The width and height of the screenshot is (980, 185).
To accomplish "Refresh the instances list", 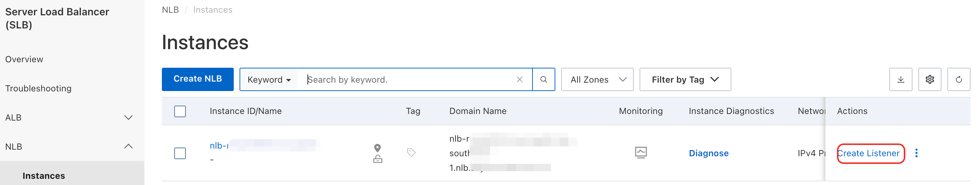I will point(958,79).
